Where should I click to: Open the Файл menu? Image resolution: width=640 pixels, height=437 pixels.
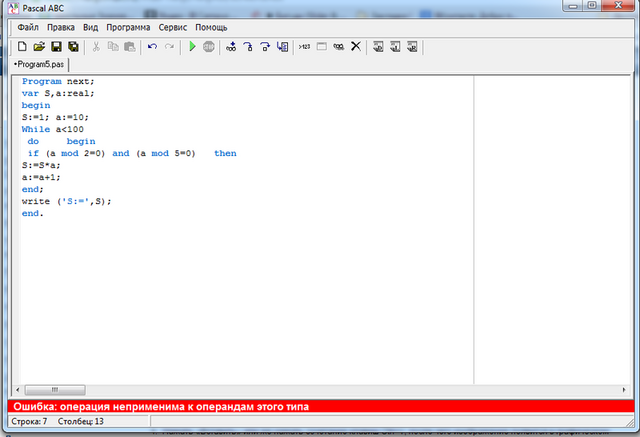pyautogui.click(x=28, y=27)
